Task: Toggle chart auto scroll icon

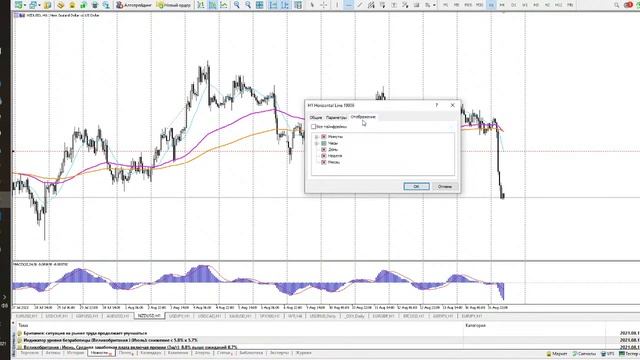Action: pos(273,5)
